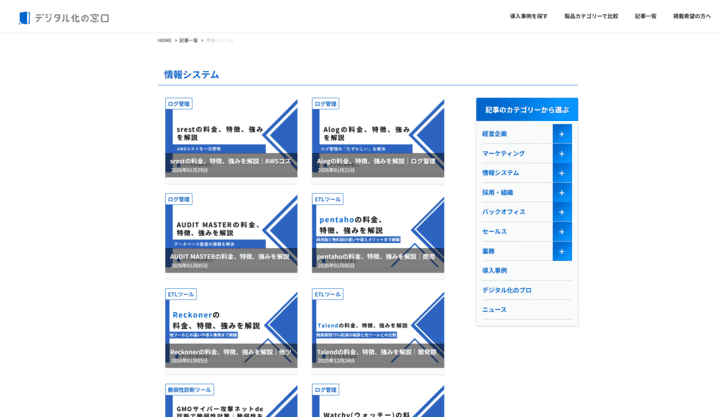Open the 採用・組織 sidebar category link
Viewport: 720px width, 417px height.
498,192
